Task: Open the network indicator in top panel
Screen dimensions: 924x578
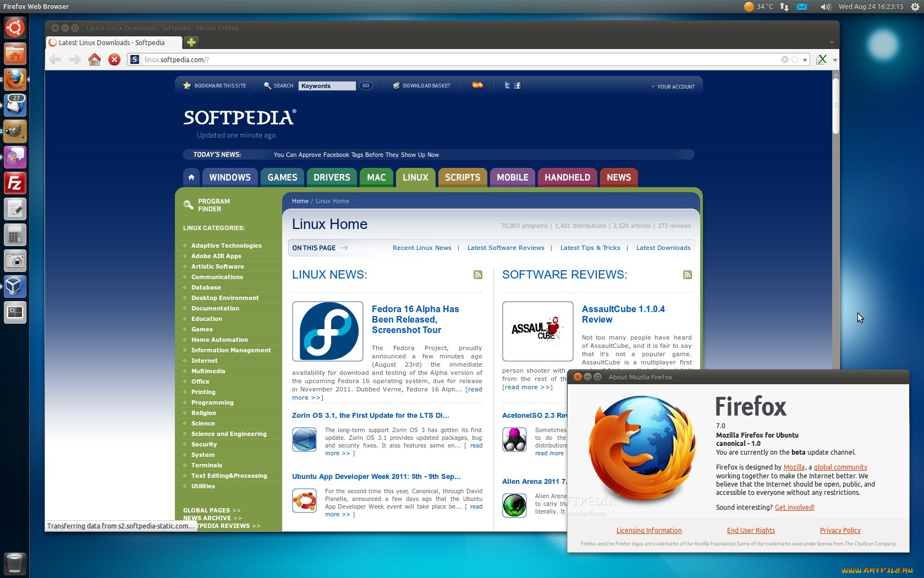Action: pyautogui.click(x=784, y=7)
